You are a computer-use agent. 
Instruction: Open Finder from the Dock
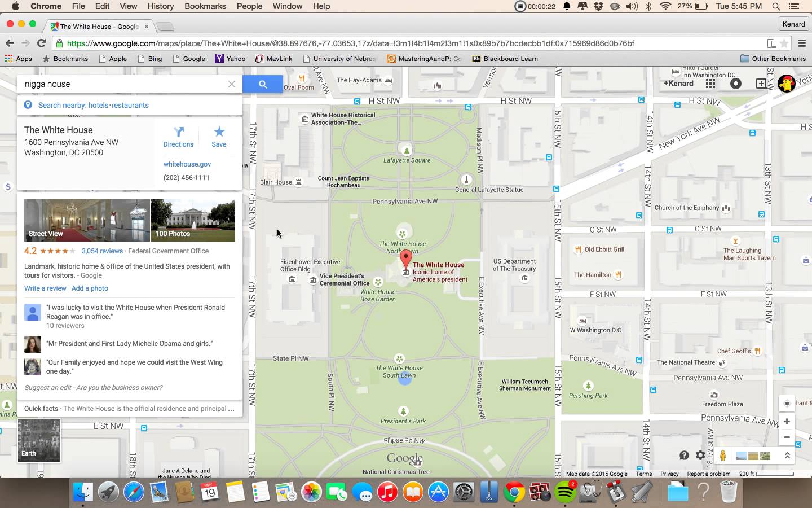pyautogui.click(x=83, y=492)
